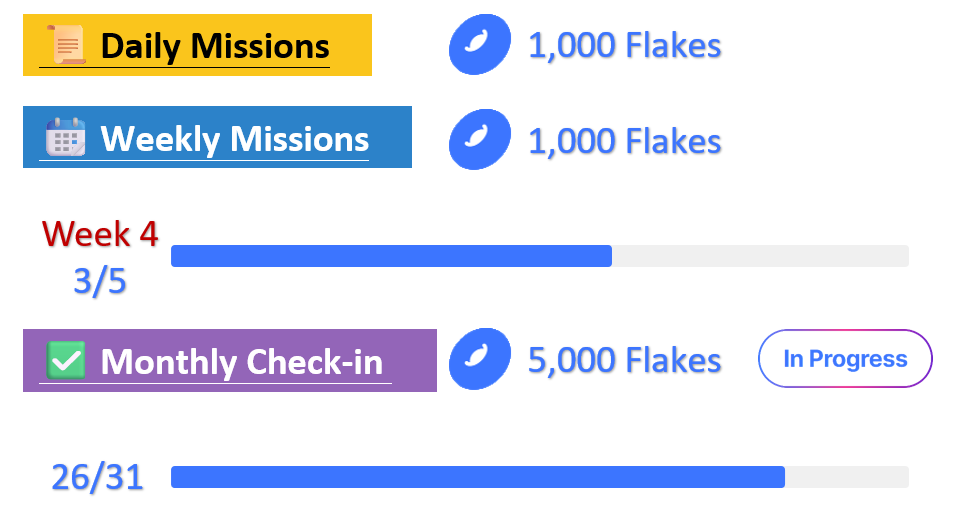This screenshot has height=531, width=959.
Task: Open the Monthly Check-in header
Action: [x=229, y=360]
